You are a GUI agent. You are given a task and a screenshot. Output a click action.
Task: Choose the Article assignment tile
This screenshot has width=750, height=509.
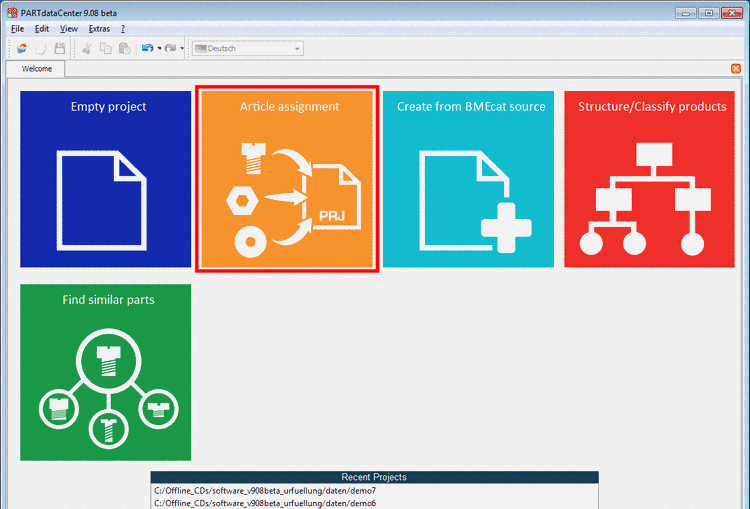(x=287, y=179)
